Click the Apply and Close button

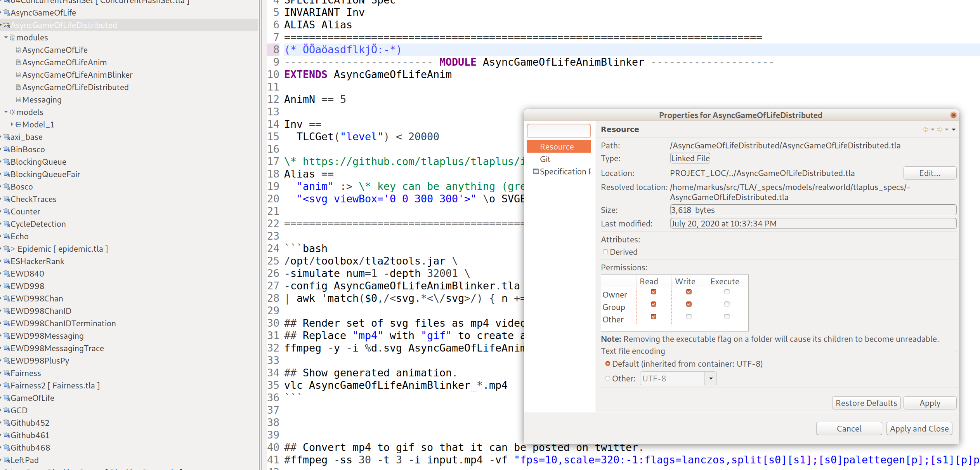(x=919, y=428)
